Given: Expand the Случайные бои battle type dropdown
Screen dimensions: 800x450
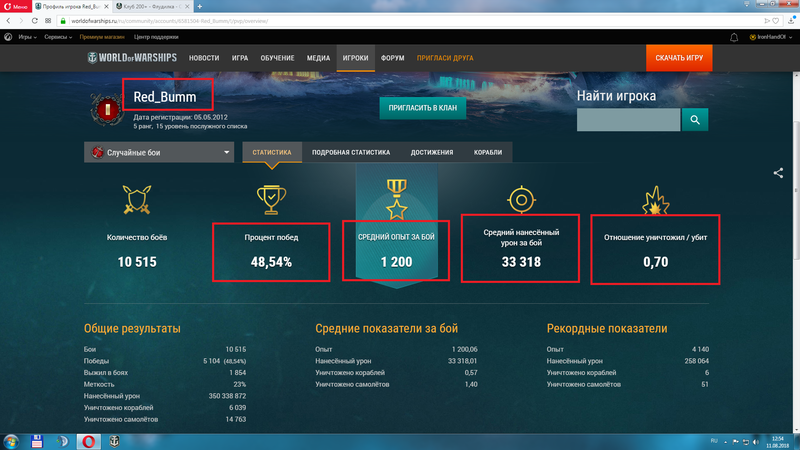Looking at the screenshot, I should pos(159,152).
